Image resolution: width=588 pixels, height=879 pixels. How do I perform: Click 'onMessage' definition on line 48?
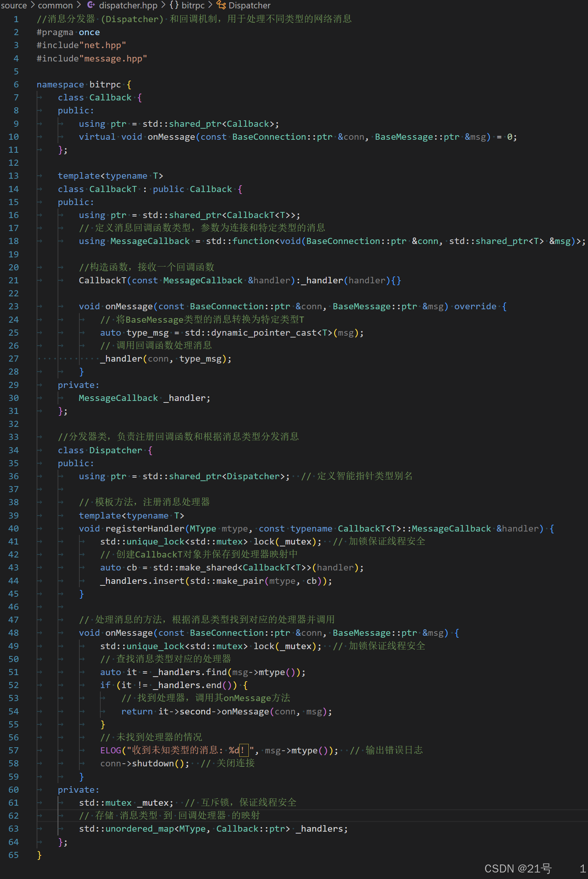pos(129,633)
